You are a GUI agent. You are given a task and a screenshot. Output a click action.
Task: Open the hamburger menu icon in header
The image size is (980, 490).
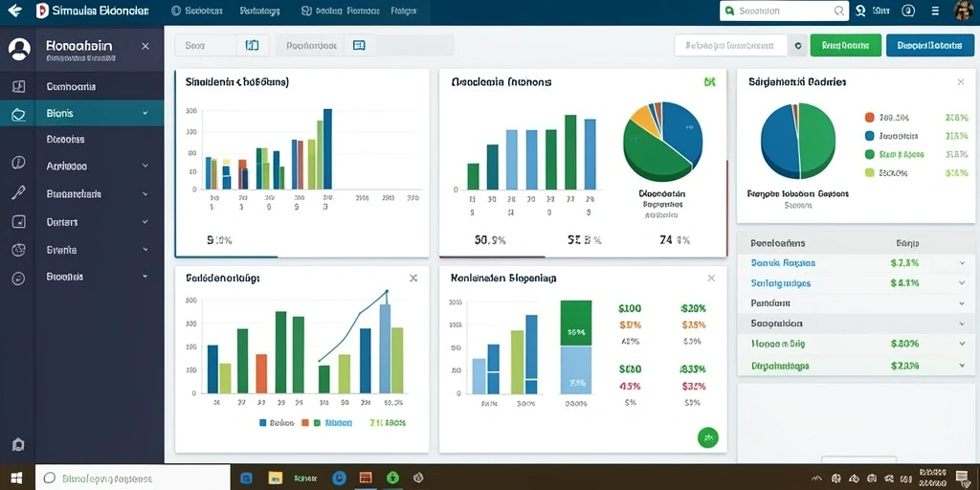935,11
